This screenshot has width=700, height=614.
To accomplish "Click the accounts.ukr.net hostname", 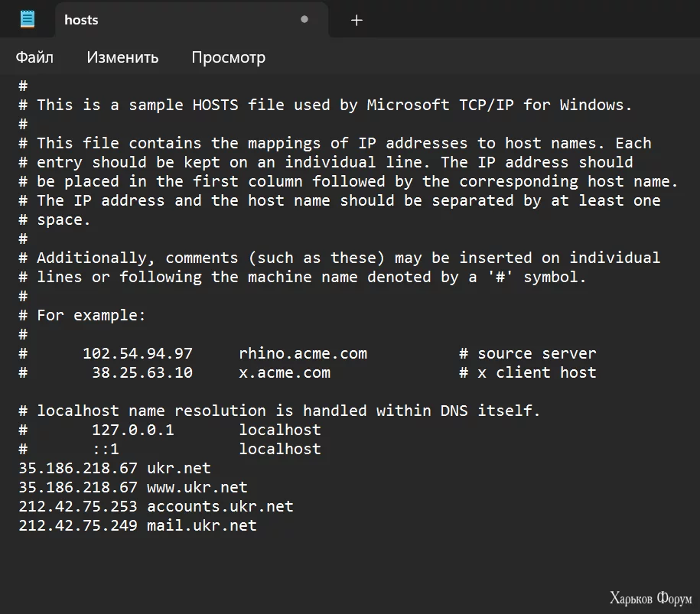I will (x=220, y=506).
